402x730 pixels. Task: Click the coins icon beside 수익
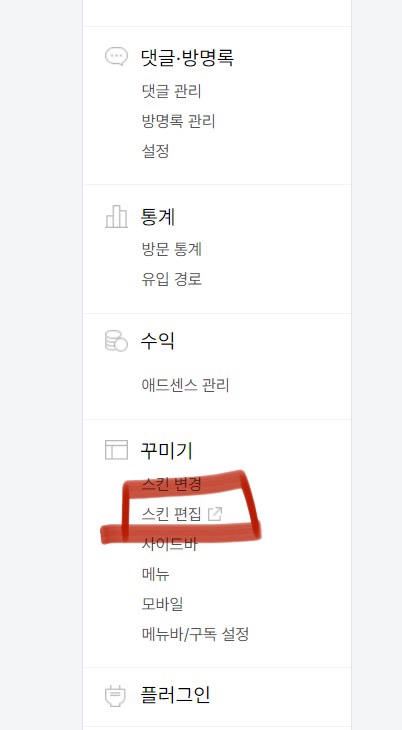pyautogui.click(x=116, y=341)
